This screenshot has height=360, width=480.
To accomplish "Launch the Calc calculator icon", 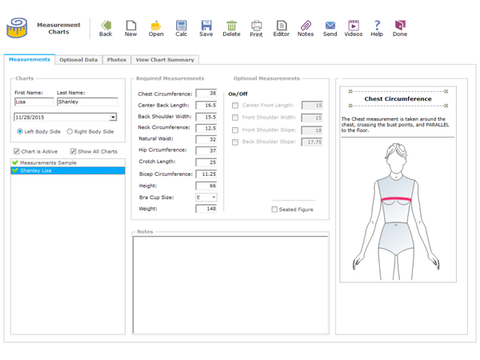I will [x=181, y=26].
